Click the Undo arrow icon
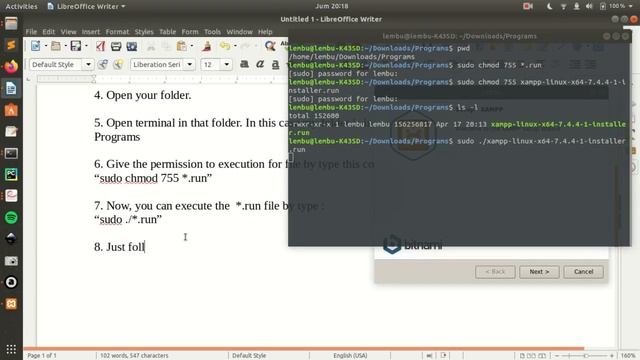Viewport: 640px width, 360px height. 224,46
